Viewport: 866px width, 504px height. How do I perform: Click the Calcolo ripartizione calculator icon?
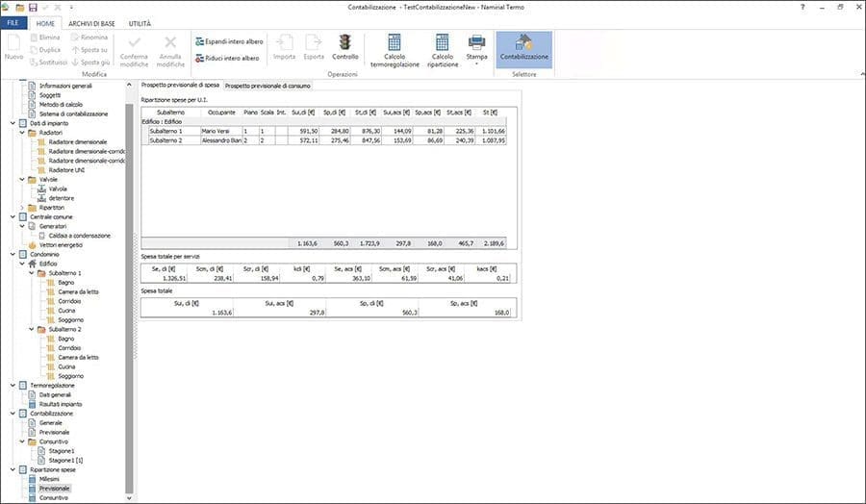pos(442,48)
